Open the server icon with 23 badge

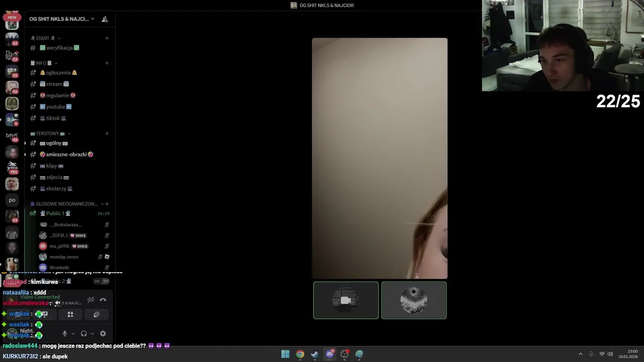click(12, 55)
